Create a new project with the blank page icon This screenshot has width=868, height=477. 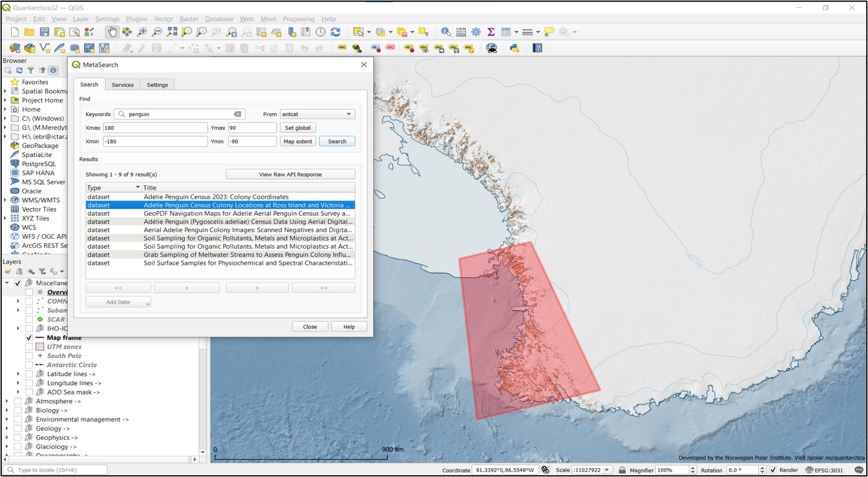pos(15,32)
